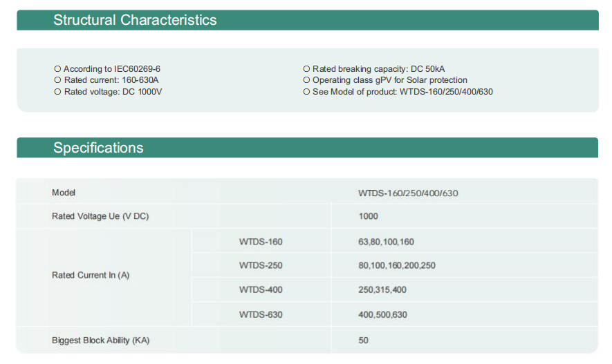Click the Specifications header banner
The height and width of the screenshot is (364, 612).
click(307, 148)
